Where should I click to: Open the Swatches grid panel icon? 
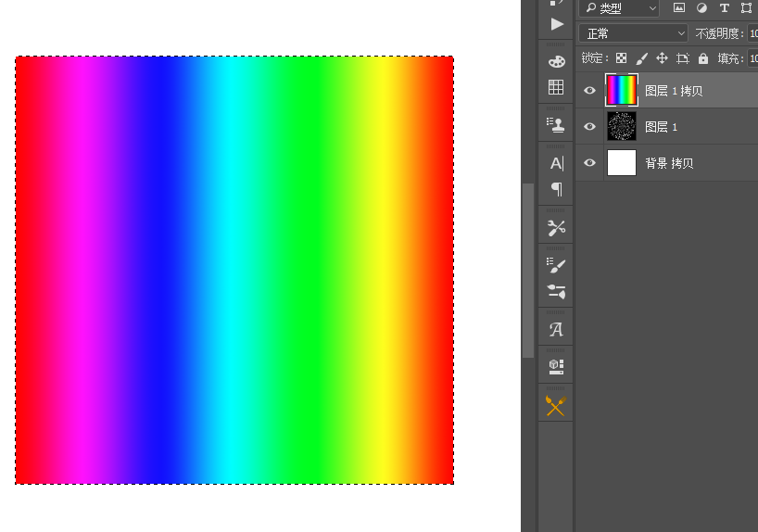coord(556,87)
